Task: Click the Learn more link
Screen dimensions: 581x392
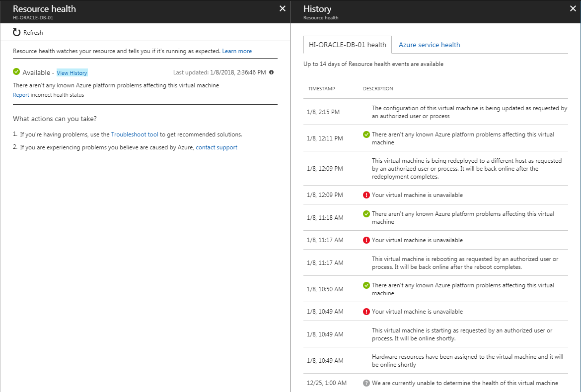Action: (x=237, y=51)
